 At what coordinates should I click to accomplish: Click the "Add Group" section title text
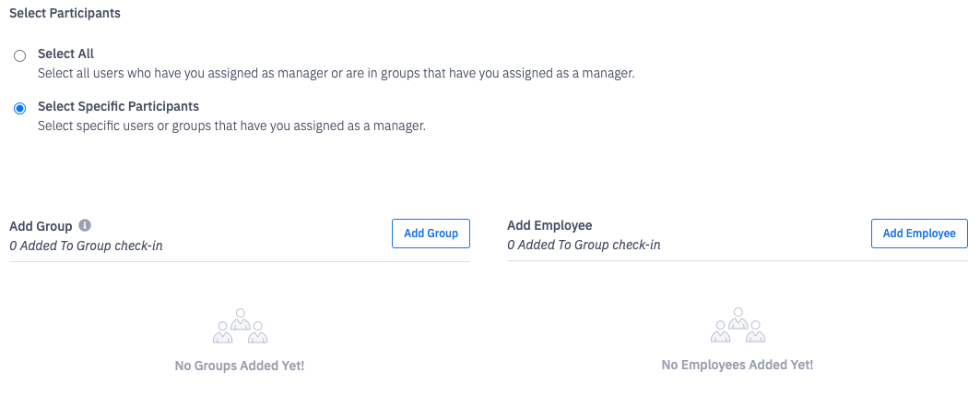pyautogui.click(x=41, y=225)
